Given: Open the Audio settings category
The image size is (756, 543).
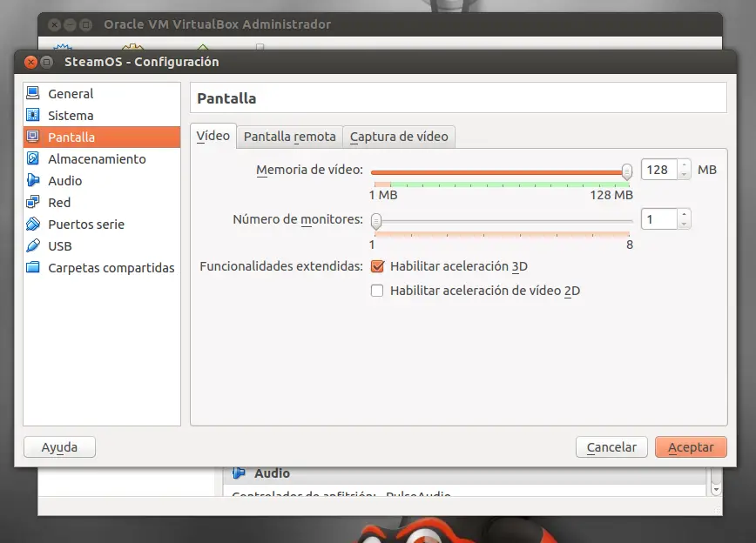Looking at the screenshot, I should click(102, 181).
